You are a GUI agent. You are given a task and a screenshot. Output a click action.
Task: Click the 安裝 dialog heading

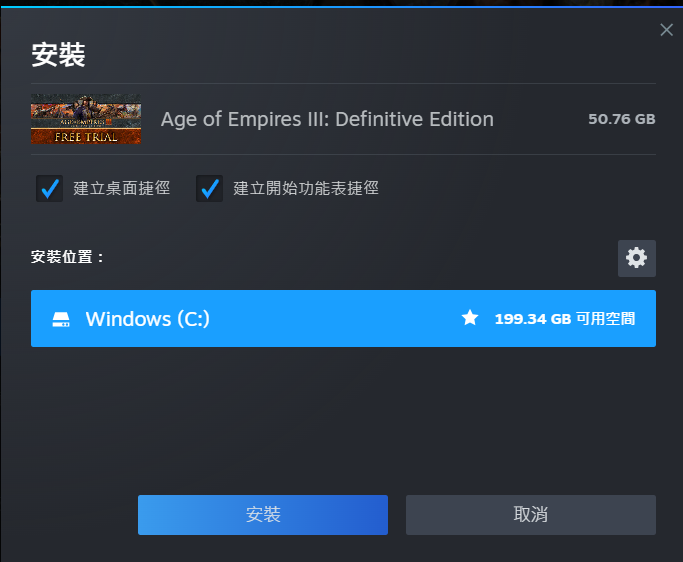(58, 55)
